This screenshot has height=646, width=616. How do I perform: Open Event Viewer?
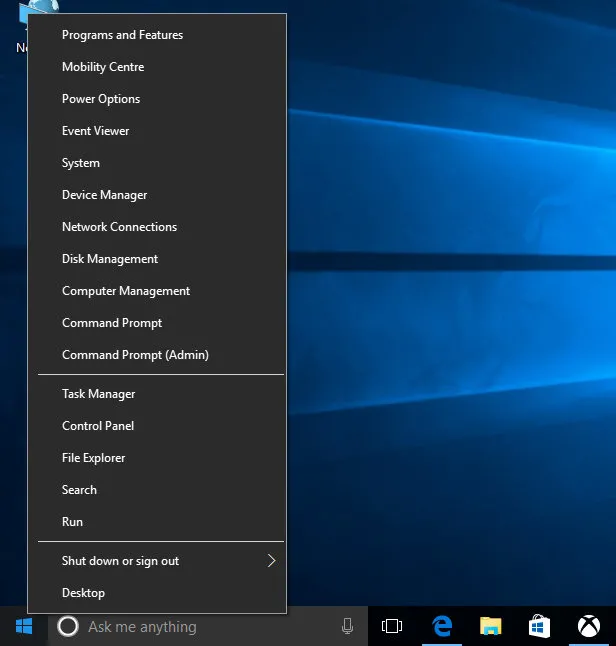point(95,131)
